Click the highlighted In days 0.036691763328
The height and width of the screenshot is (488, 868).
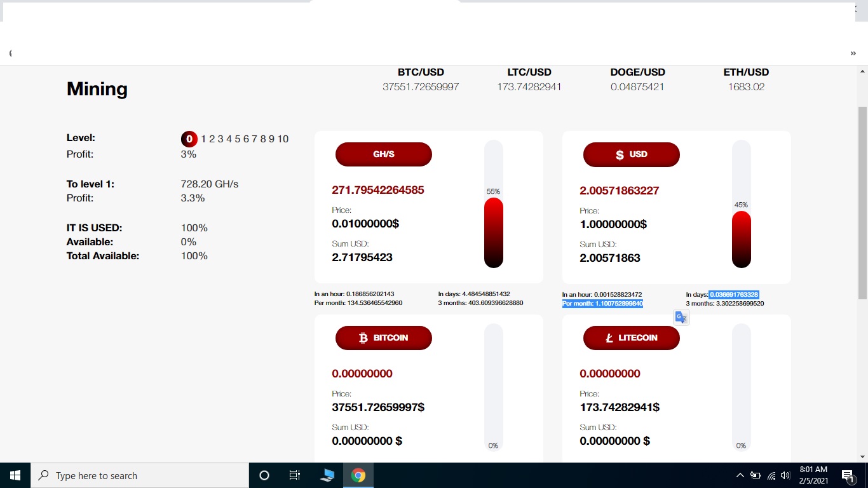[x=734, y=295]
